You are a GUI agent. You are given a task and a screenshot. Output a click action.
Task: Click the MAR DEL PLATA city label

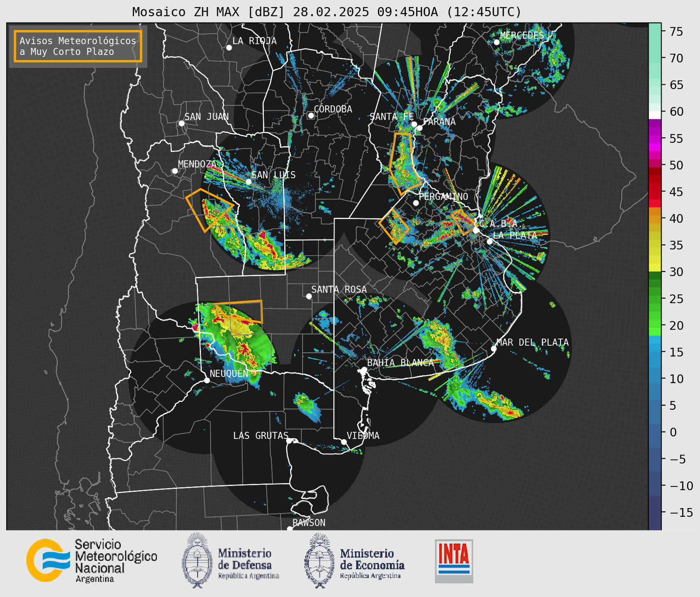532,342
